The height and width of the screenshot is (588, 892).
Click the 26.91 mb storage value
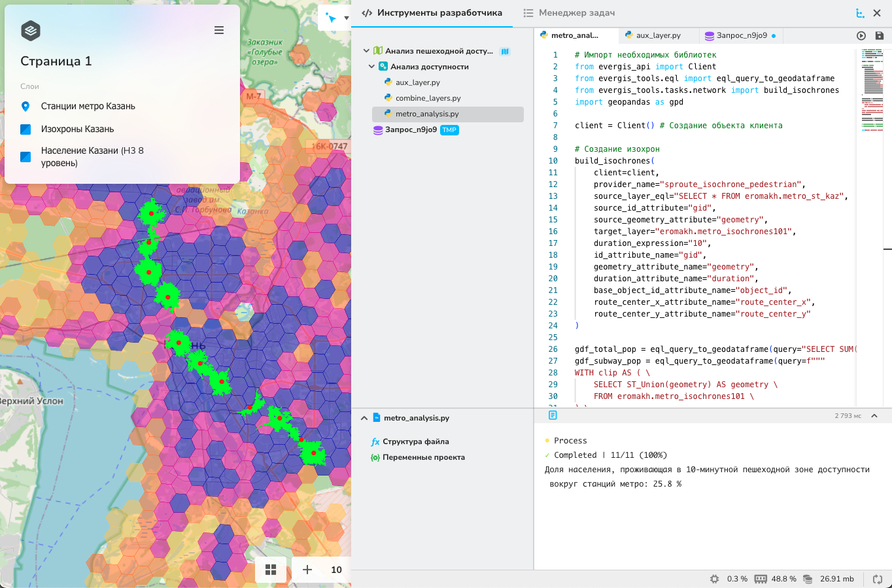point(837,579)
